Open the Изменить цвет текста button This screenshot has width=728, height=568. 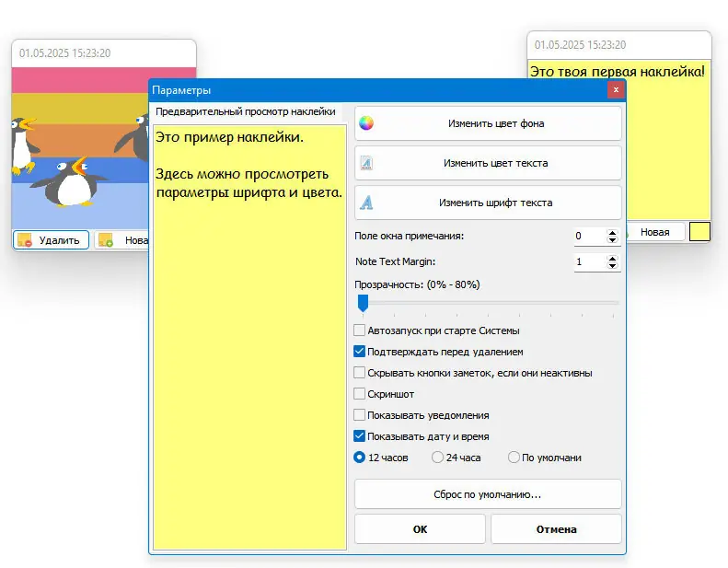coord(488,163)
